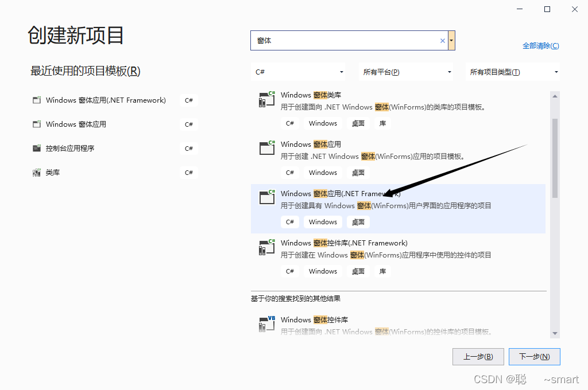This screenshot has width=588, height=390.
Task: Select Windows 窗体类库 template title
Action: 311,95
